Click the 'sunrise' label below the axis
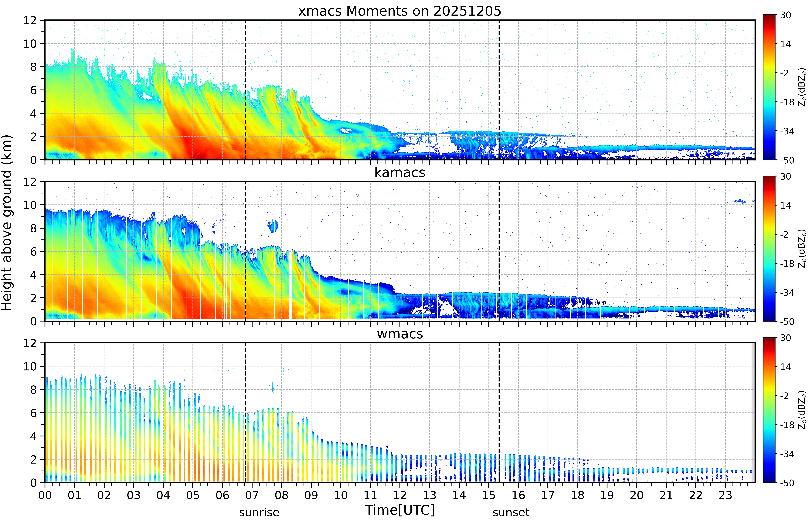This screenshot has width=812, height=524. (259, 512)
